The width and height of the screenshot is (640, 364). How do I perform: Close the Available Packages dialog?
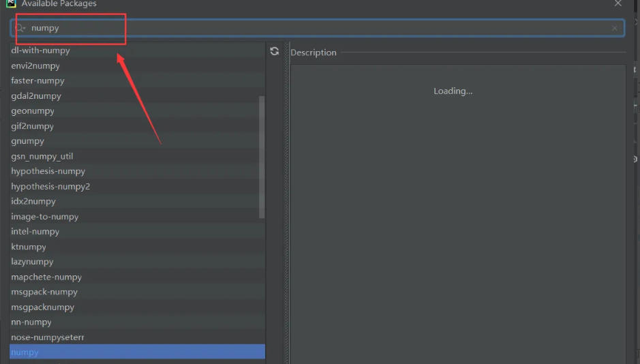(x=618, y=3)
